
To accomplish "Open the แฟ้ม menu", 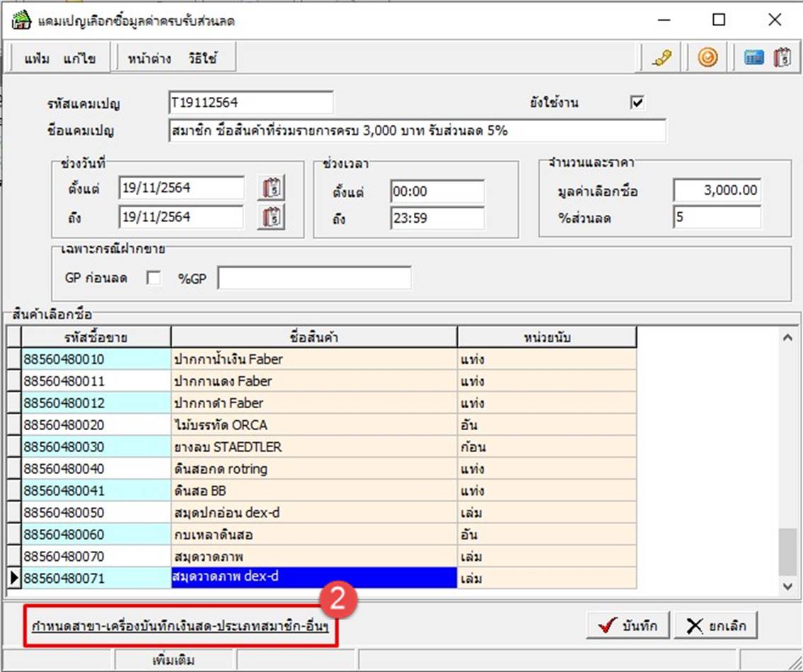I will [x=37, y=59].
